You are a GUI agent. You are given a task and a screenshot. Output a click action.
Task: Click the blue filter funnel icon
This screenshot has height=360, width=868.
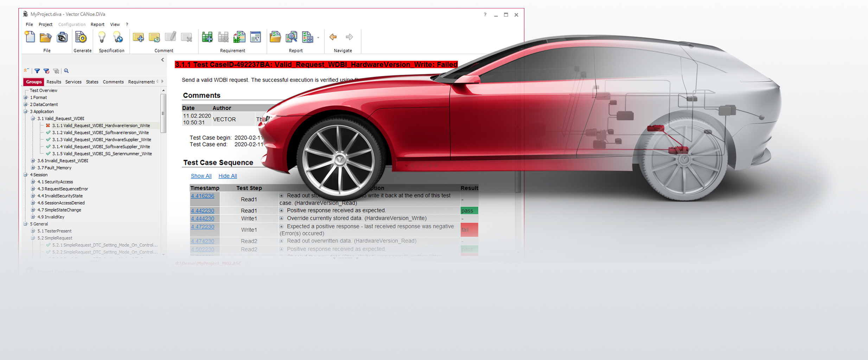point(37,71)
